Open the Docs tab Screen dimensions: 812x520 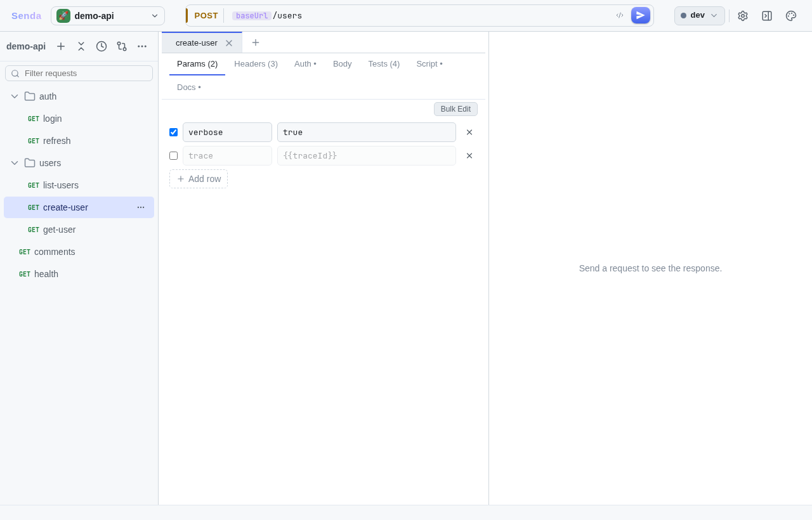point(189,88)
